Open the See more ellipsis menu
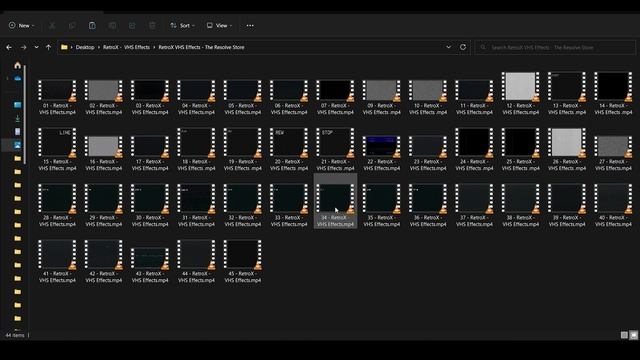This screenshot has height=360, width=640. pos(250,25)
